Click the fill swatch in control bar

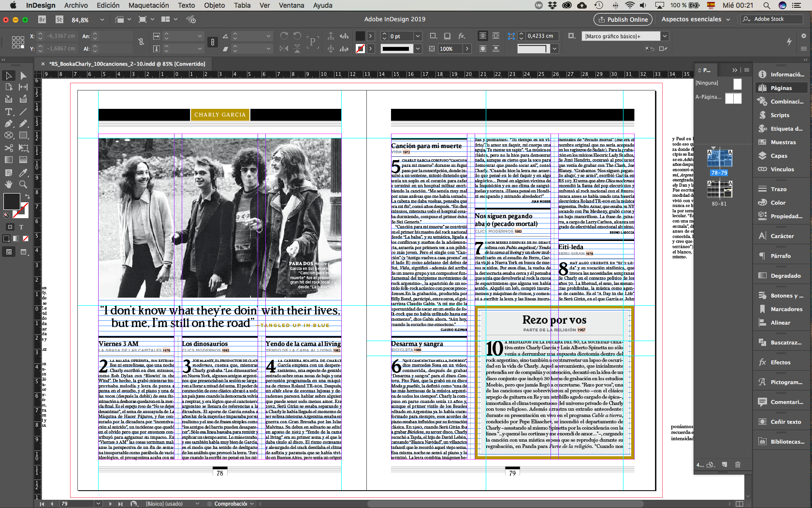(360, 36)
